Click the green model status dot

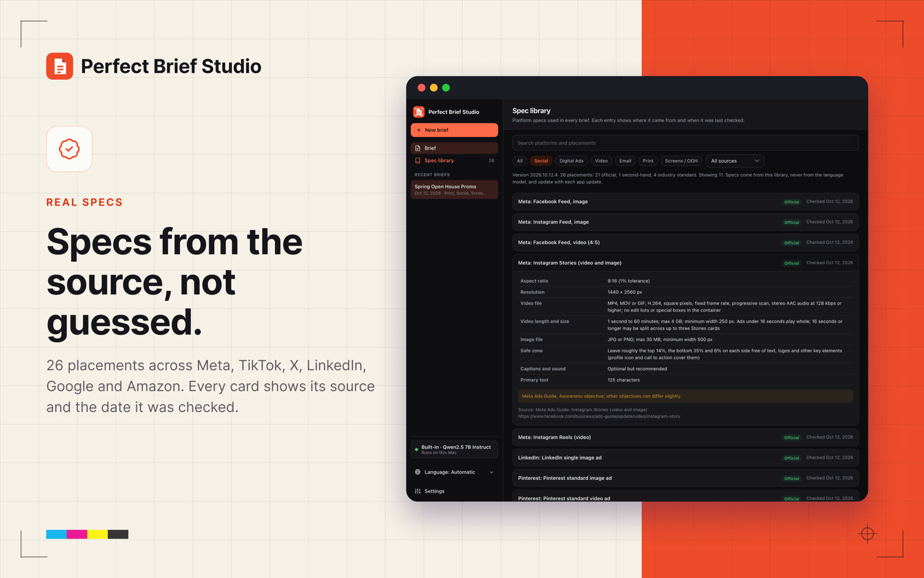[416, 449]
